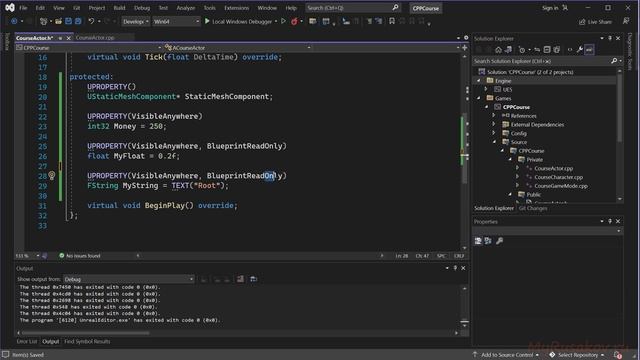Image resolution: width=640 pixels, height=360 pixels.
Task: Click Show All Files icon in Solution Explorer
Action: pyautogui.click(x=557, y=50)
